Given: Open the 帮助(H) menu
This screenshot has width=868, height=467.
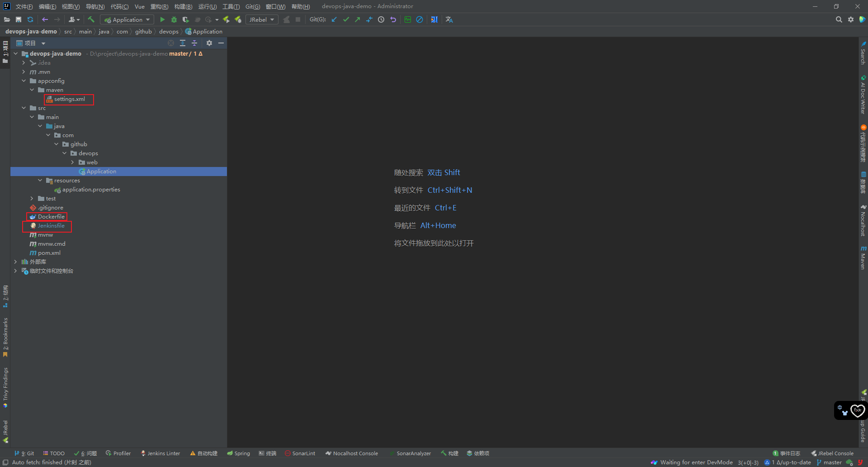Looking at the screenshot, I should pos(301,6).
